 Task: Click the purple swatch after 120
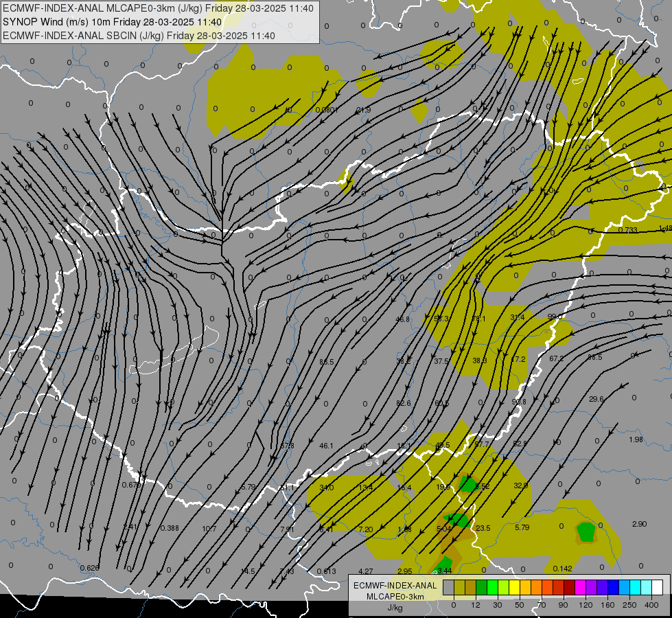pos(592,587)
